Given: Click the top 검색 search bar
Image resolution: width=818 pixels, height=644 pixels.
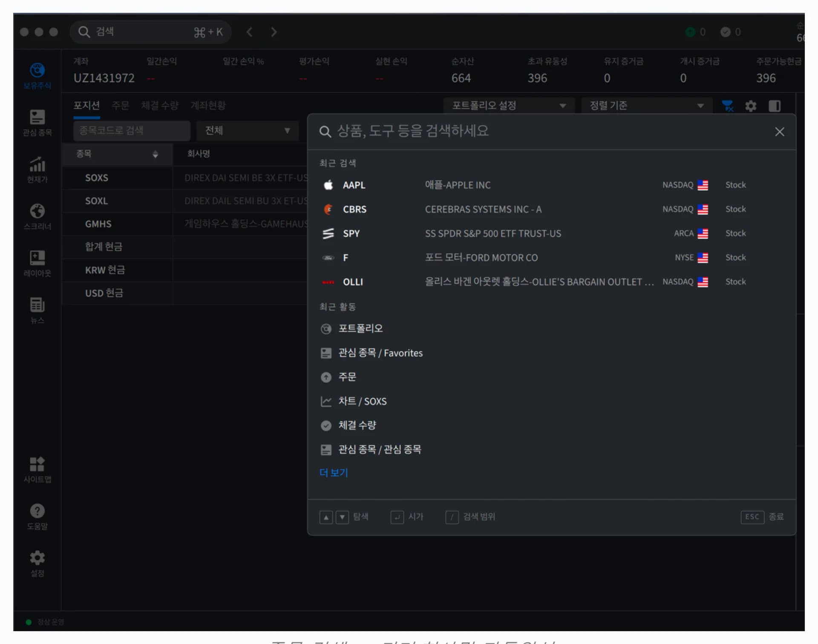Looking at the screenshot, I should [x=150, y=32].
